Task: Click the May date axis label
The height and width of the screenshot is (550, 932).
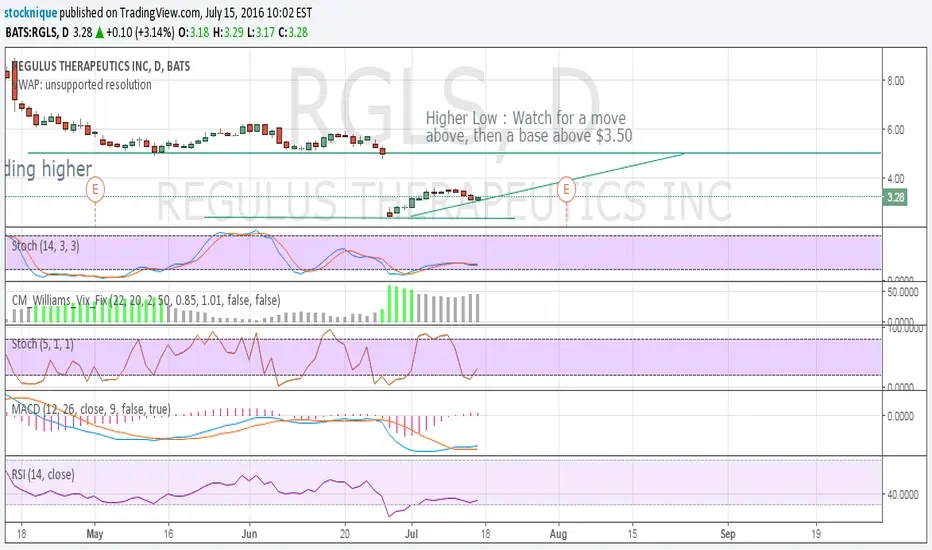Action: 95,533
